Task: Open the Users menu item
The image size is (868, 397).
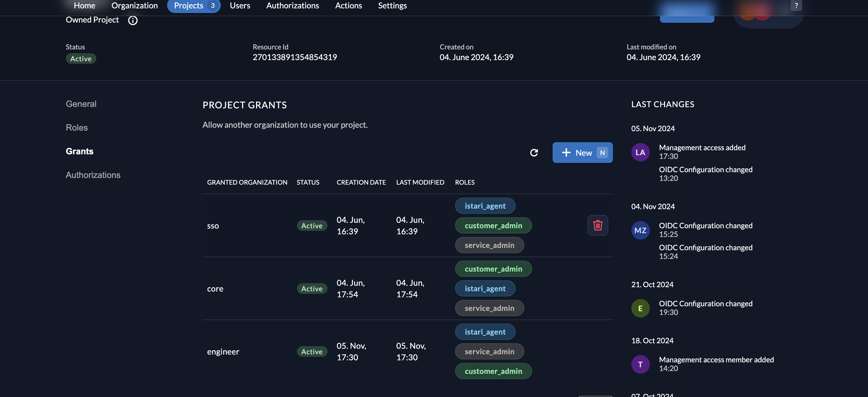Action: click(240, 6)
